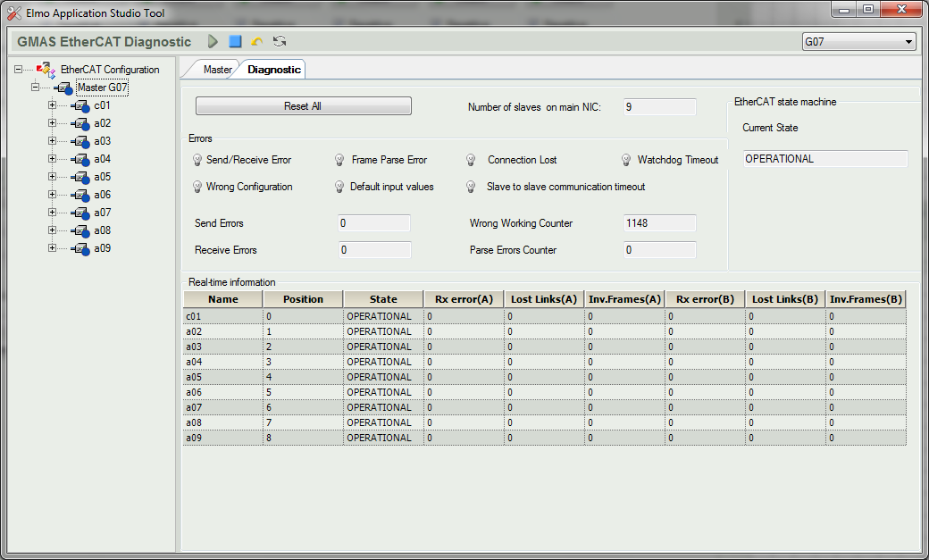Click the Watchdog Timeout indicator bulb
This screenshot has height=560, width=929.
(x=626, y=160)
